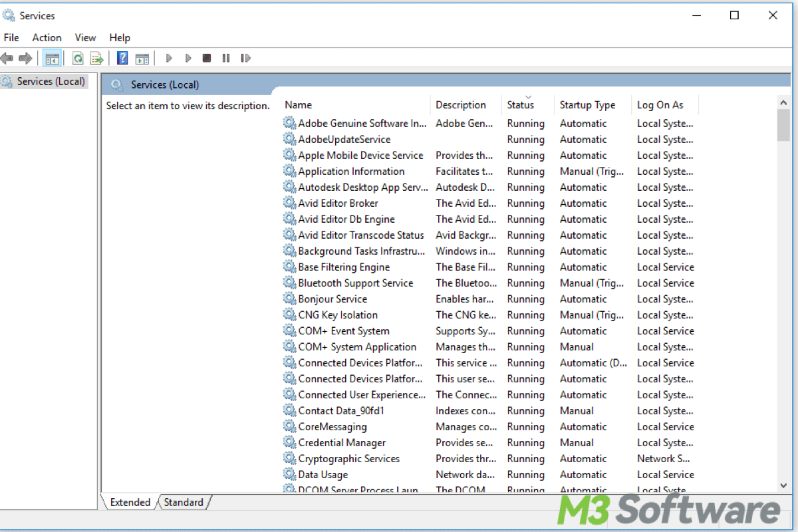Click the gear icon beside CoreMessaging
The width and height of the screenshot is (798, 532).
pos(289,426)
